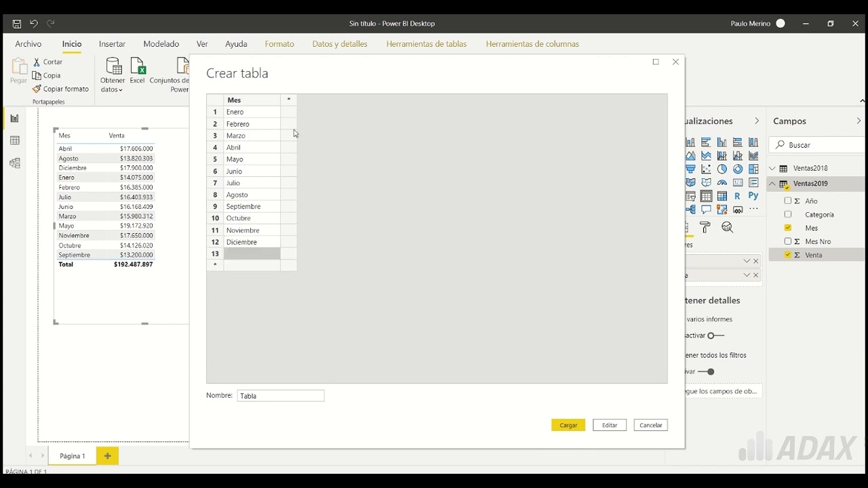Open the Ayuda tab

(x=236, y=44)
